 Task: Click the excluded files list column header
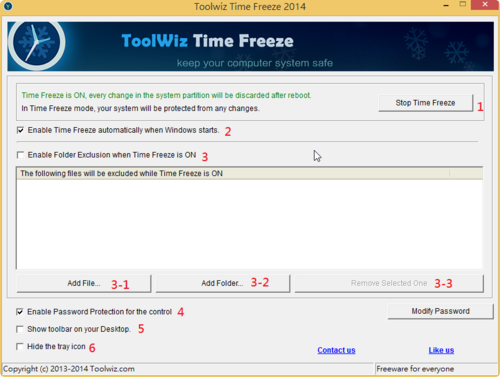pos(233,173)
